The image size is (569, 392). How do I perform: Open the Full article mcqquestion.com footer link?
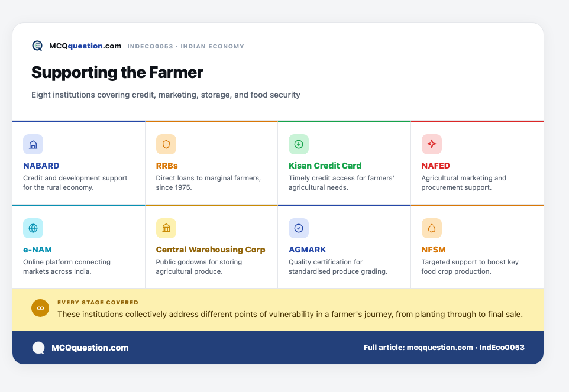444,348
